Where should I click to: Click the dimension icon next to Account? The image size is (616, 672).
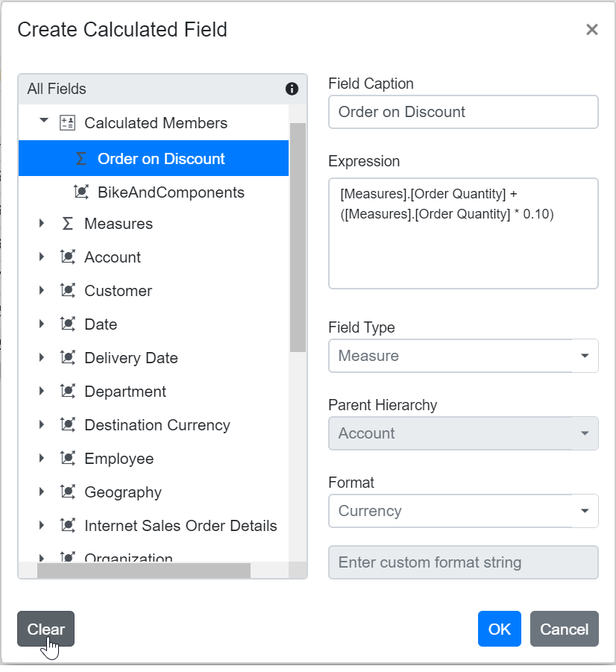(68, 257)
